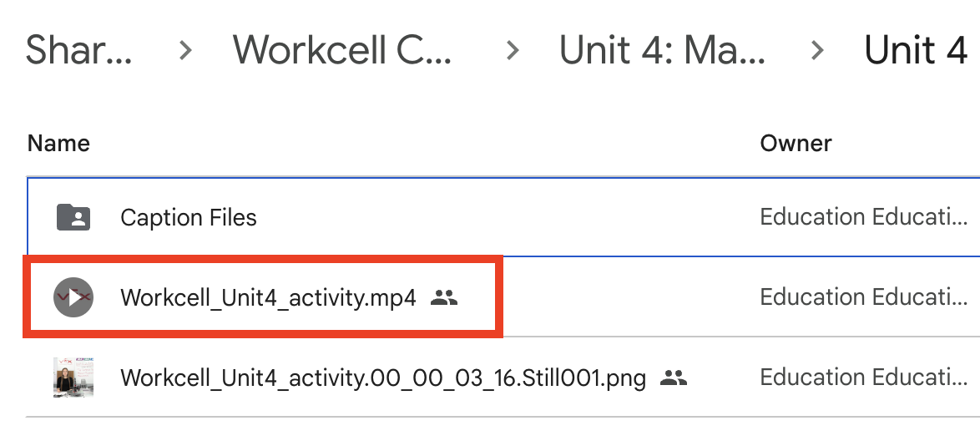Click the owner of Workcell_Unit4_activity.mp4
This screenshot has width=980, height=446.
pyautogui.click(x=864, y=297)
